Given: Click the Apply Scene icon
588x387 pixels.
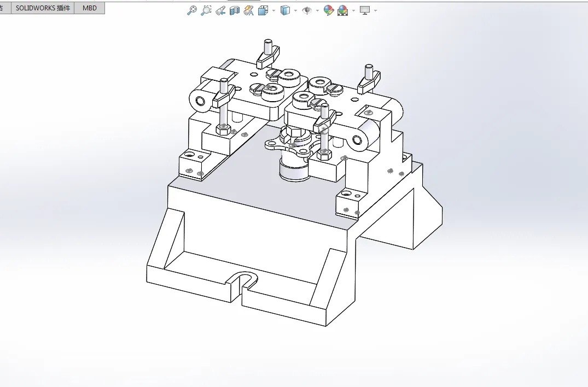Looking at the screenshot, I should 343,10.
